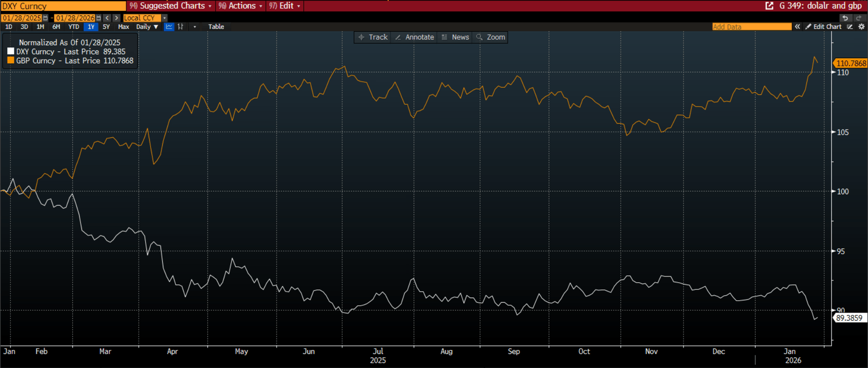Set the time range to 6M
Screen dimensions: 868x368
(56, 27)
